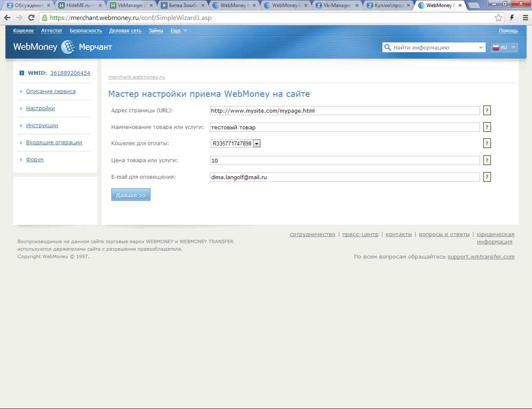Image resolution: width=532 pixels, height=409 pixels.
Task: Click Помощь link in header
Action: (508, 31)
